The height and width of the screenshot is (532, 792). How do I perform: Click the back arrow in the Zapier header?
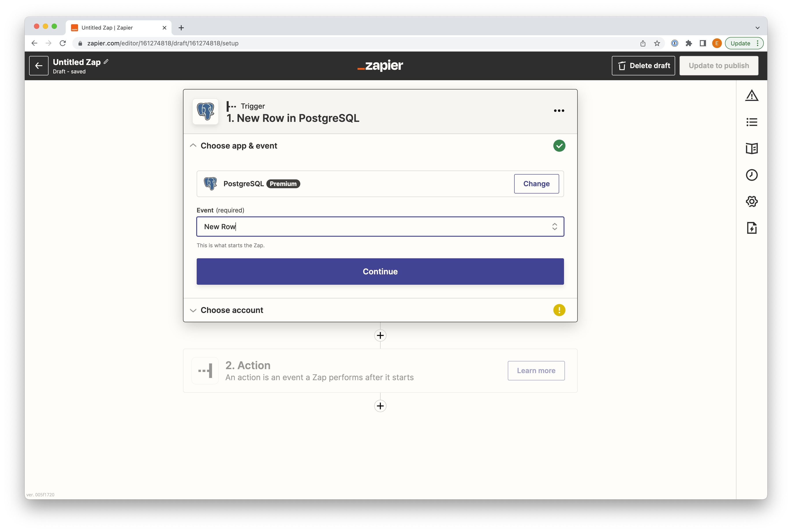click(39, 66)
